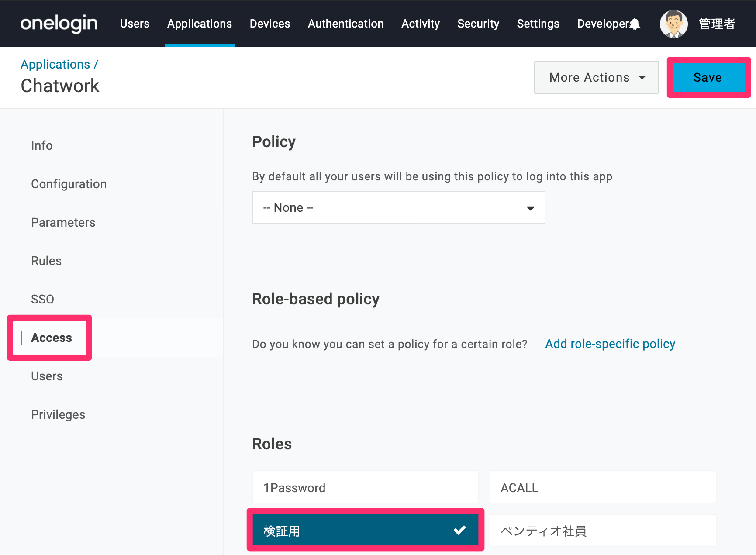
Task: Go to the SSO section
Action: pyautogui.click(x=43, y=299)
